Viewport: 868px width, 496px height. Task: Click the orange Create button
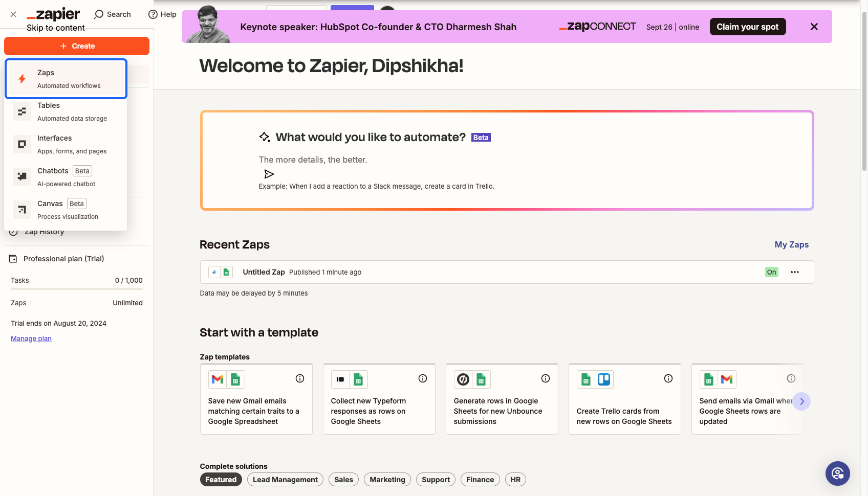point(77,46)
